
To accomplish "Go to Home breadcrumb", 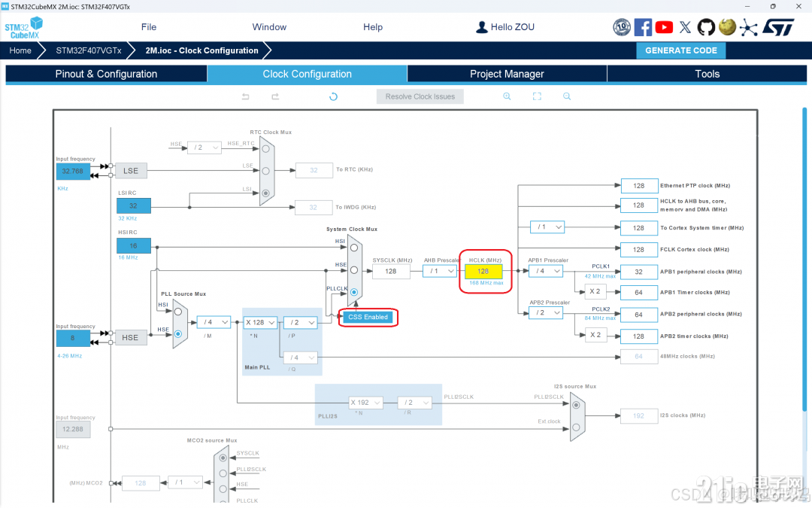I will pyautogui.click(x=20, y=50).
